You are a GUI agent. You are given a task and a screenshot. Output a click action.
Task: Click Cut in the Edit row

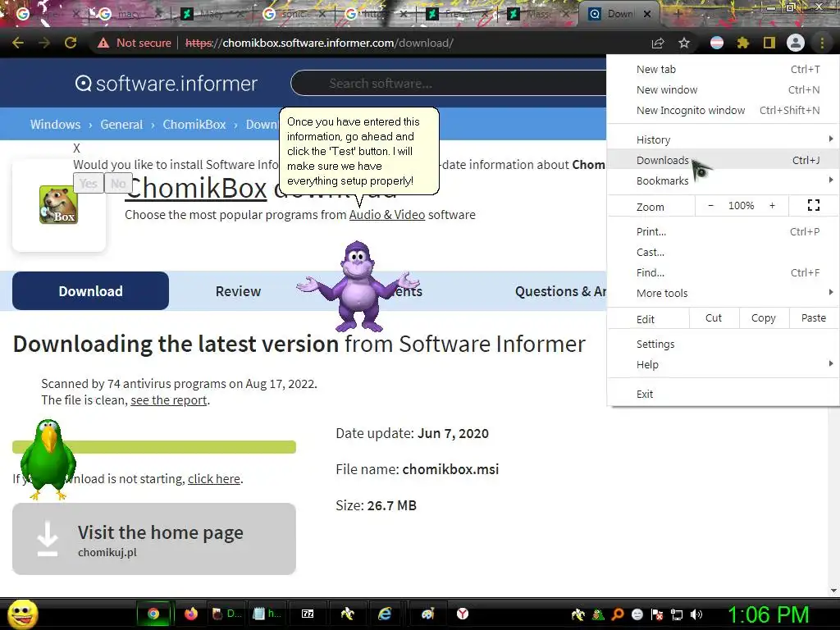tap(714, 318)
